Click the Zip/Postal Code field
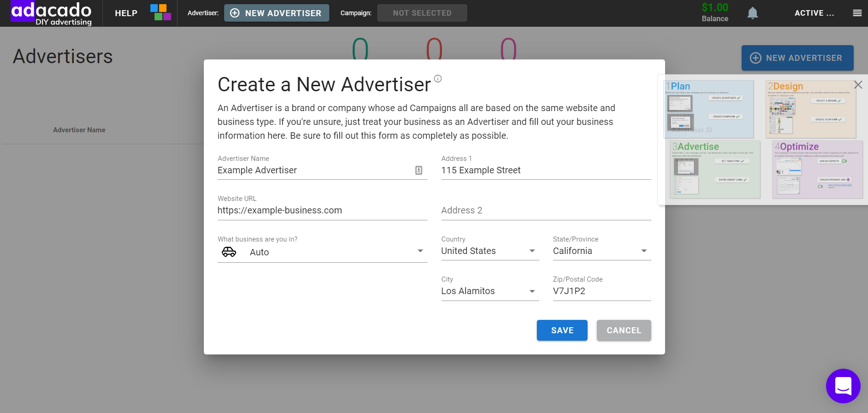This screenshot has height=413, width=868. (x=601, y=291)
